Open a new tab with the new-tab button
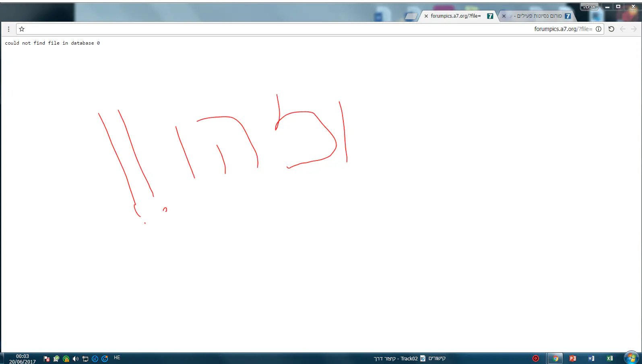 (411, 16)
